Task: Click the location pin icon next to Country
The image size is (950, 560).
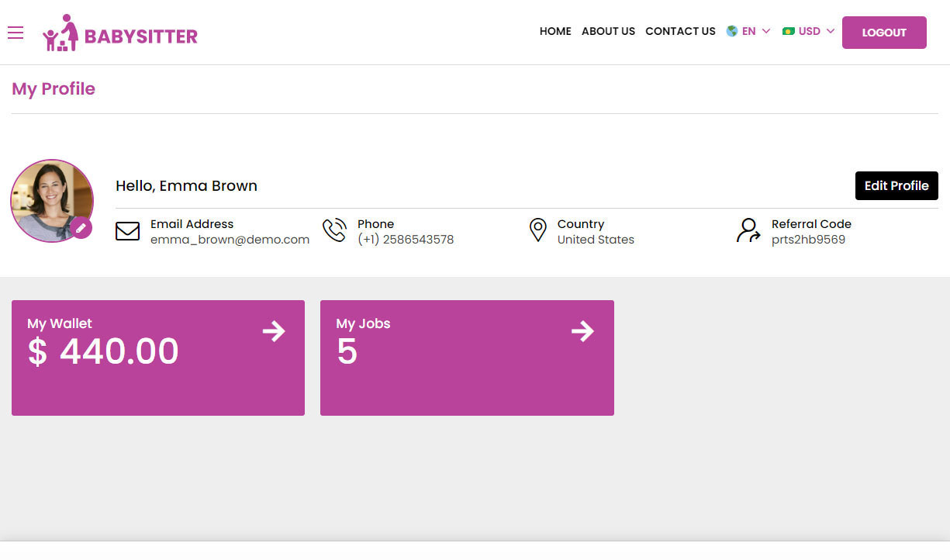Action: (x=538, y=230)
